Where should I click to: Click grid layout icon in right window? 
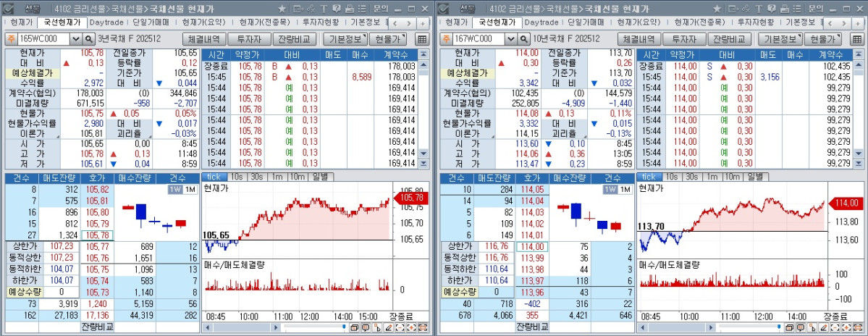tap(857, 39)
